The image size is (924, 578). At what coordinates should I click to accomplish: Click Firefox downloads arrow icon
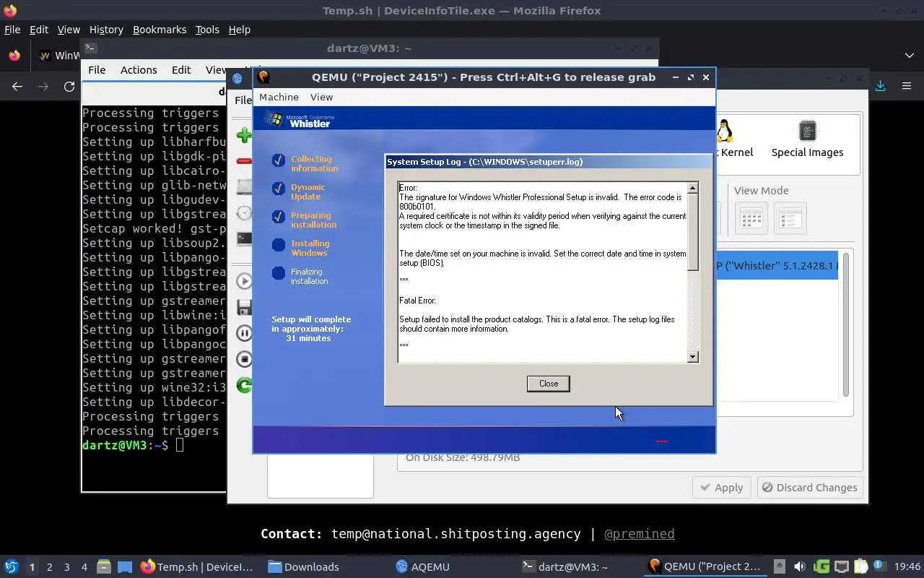[880, 86]
